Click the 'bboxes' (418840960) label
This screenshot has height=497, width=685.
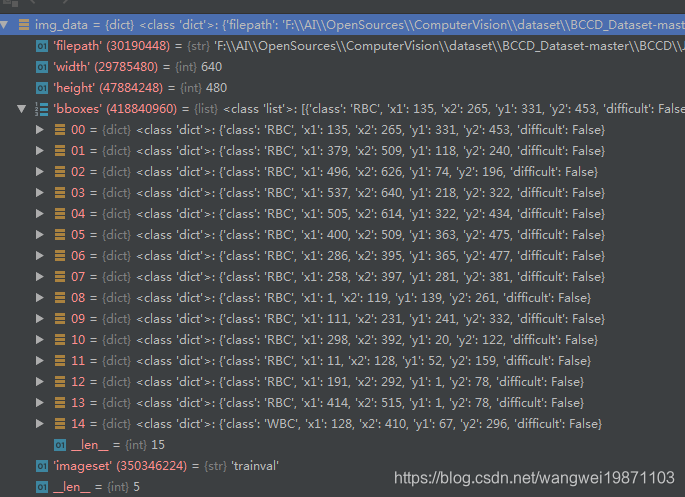point(115,109)
